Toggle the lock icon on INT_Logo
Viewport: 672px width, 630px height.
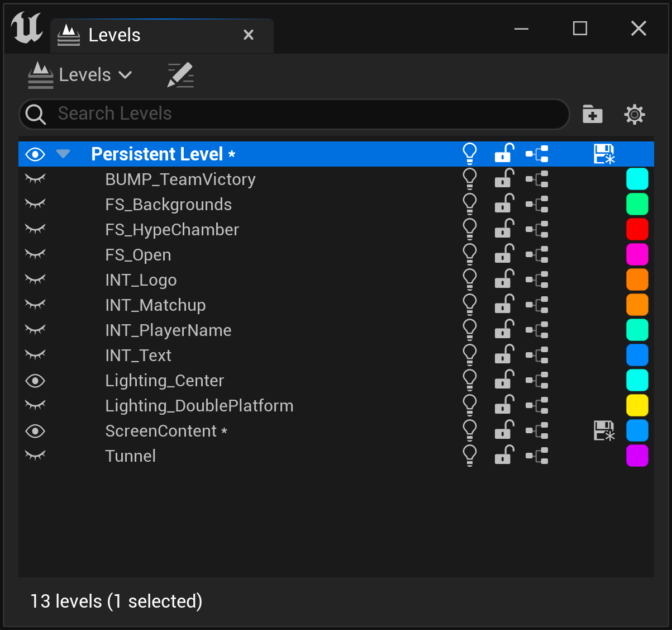(504, 280)
